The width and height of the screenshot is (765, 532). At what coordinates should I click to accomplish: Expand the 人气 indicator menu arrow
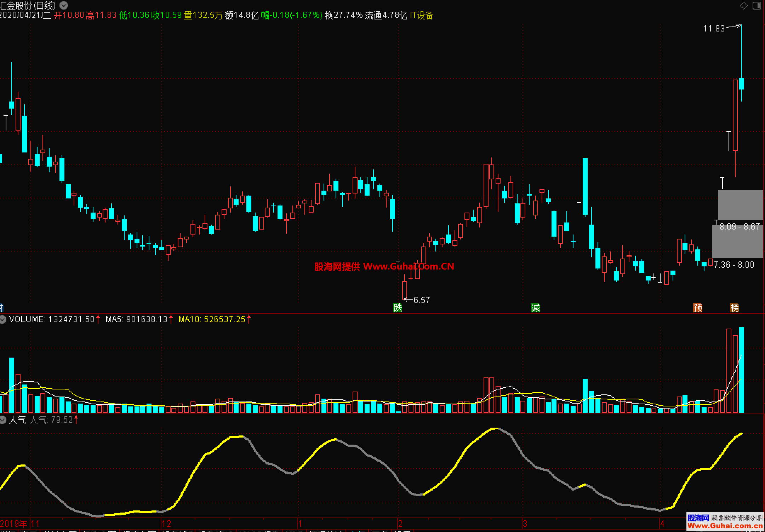pyautogui.click(x=3, y=420)
